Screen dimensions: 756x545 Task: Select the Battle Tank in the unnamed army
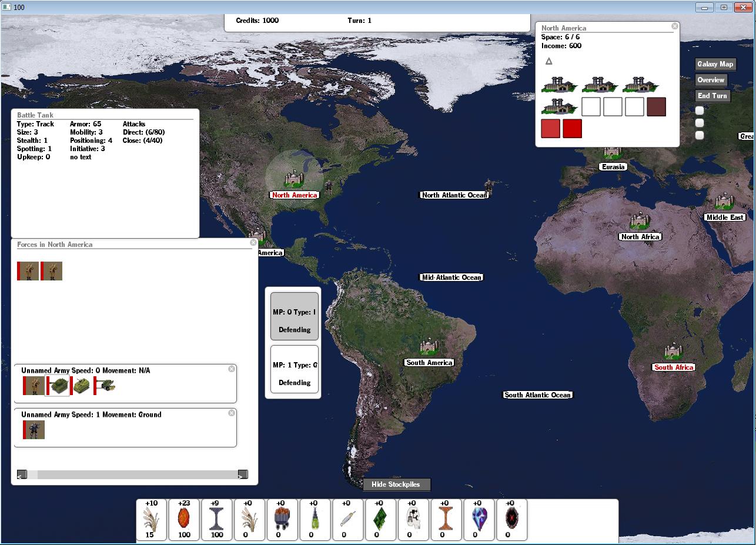58,386
